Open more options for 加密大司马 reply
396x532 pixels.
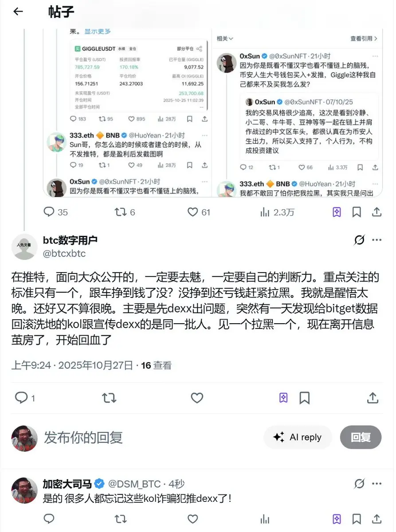point(376,484)
